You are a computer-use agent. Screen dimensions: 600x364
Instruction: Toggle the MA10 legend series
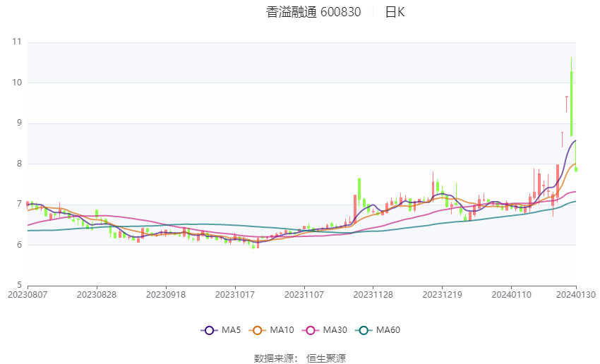point(271,330)
